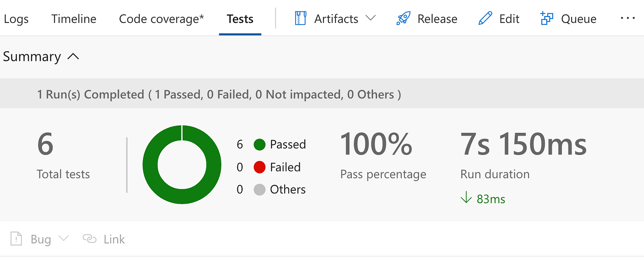Screen dimensions: 644x258
Task: Click the green Passed legend swatch
Action: coord(260,144)
